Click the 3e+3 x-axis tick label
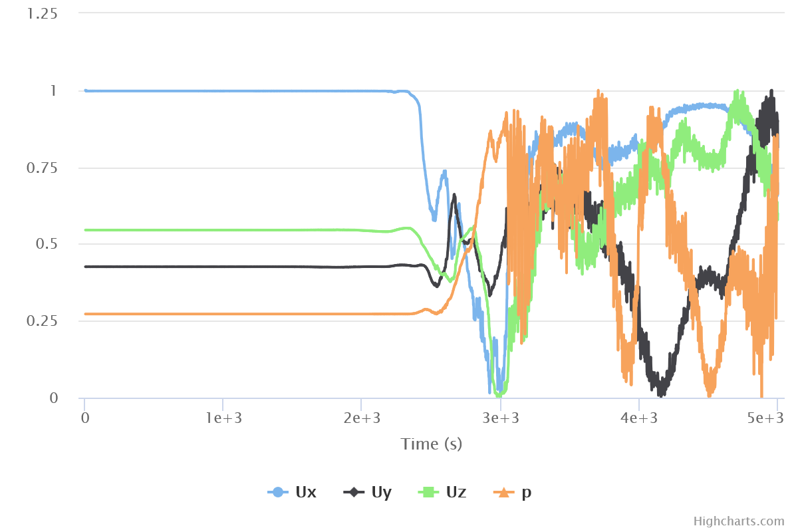The height and width of the screenshot is (532, 798). point(500,418)
